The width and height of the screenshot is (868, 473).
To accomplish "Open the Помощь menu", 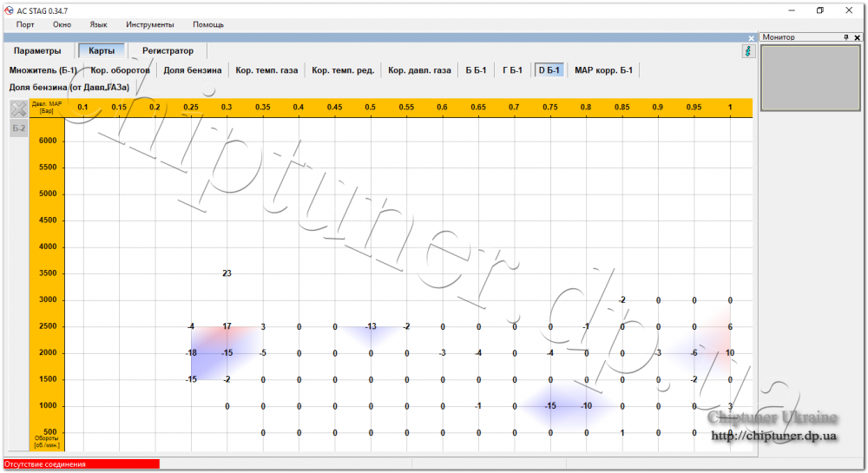I will pos(208,24).
